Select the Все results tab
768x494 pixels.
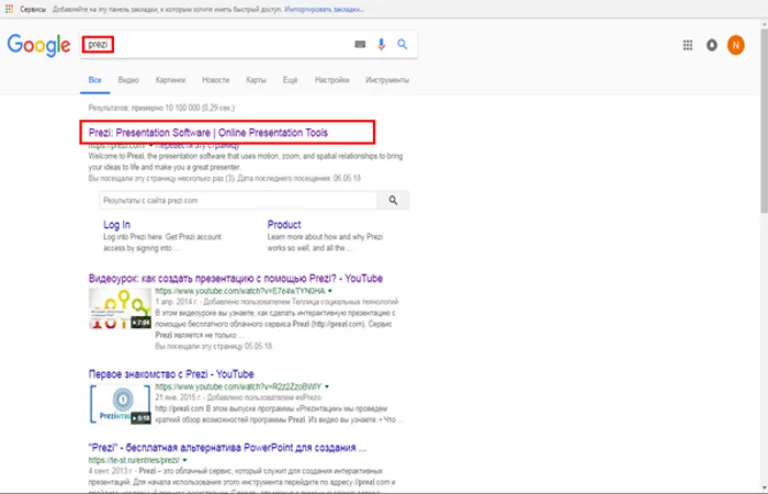[95, 80]
